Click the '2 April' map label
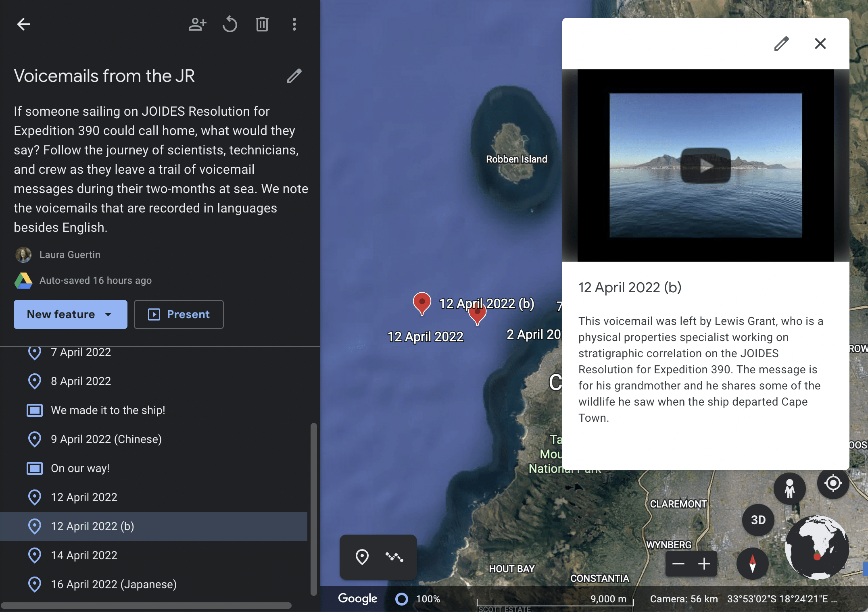The image size is (868, 612). (x=534, y=334)
